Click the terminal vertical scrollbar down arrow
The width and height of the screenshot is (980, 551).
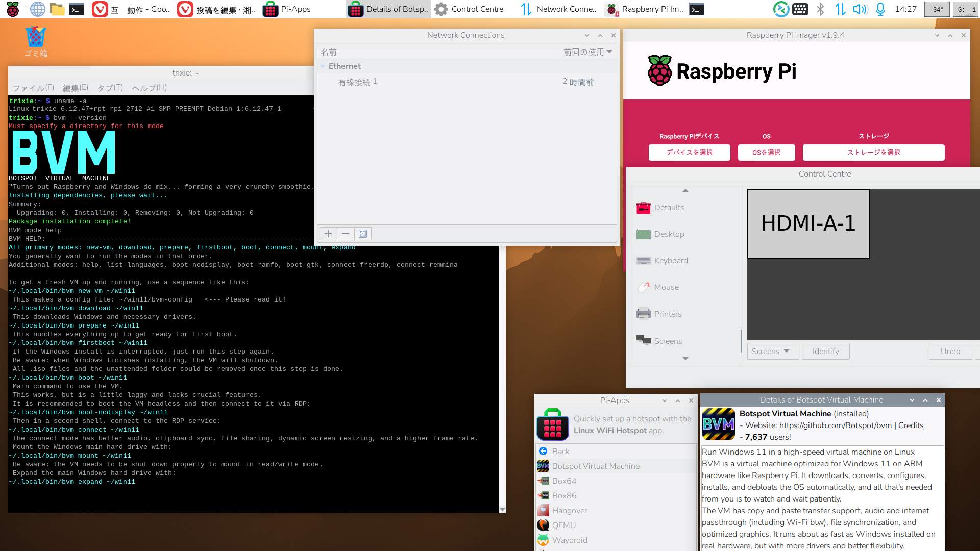point(502,509)
